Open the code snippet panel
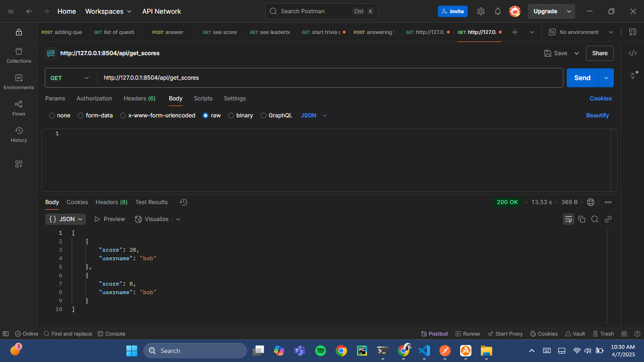Screen dimensions: 644x362 click(x=633, y=53)
